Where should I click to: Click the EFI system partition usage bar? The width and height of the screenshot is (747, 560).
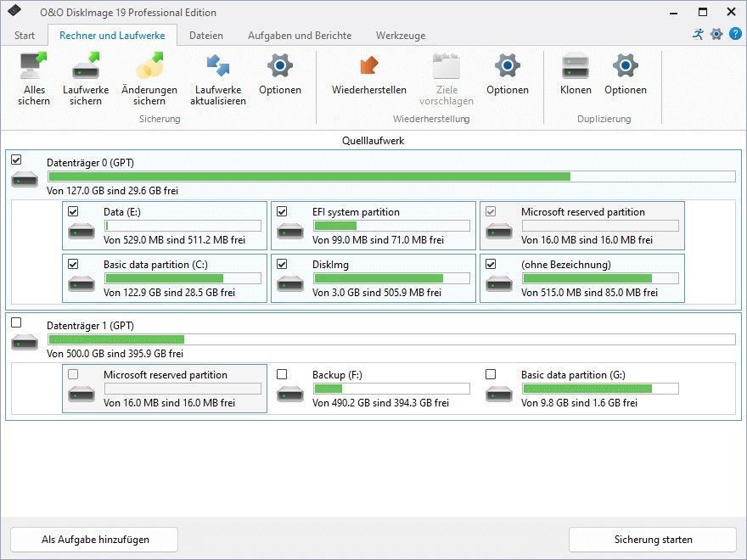point(391,226)
